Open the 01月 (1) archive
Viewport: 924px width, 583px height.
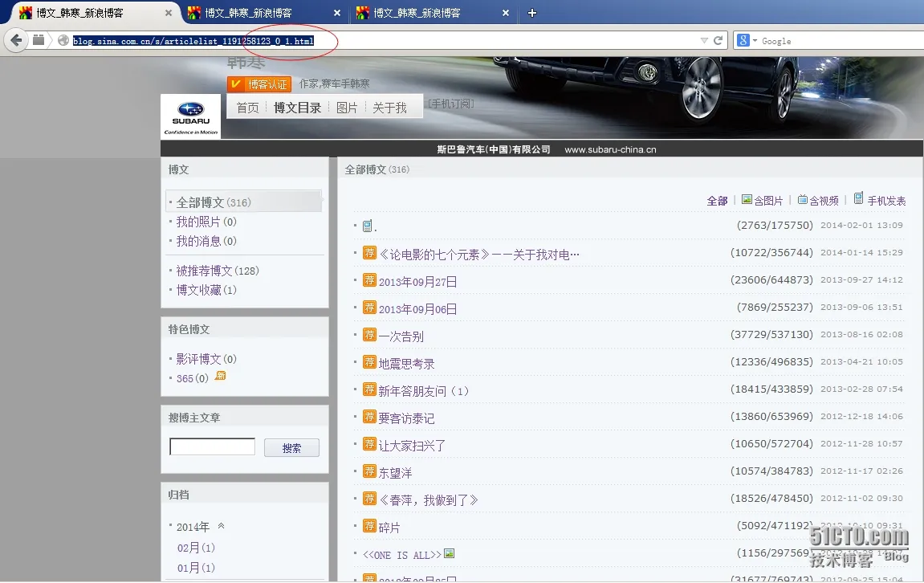pos(196,568)
